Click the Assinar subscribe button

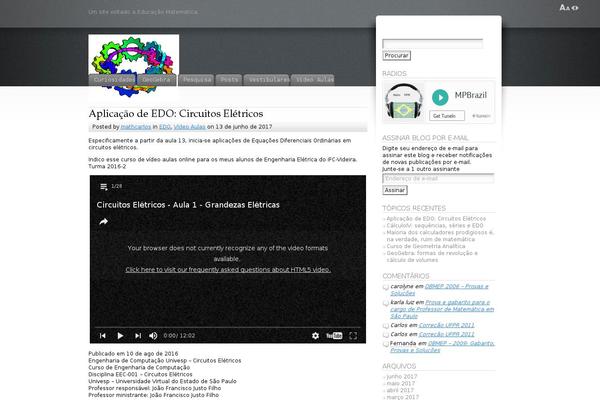[395, 190]
